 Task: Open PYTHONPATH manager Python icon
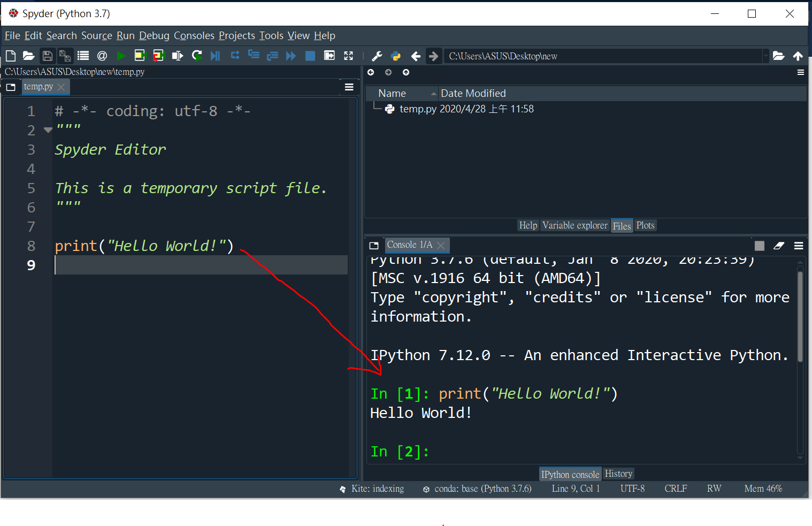tap(396, 56)
